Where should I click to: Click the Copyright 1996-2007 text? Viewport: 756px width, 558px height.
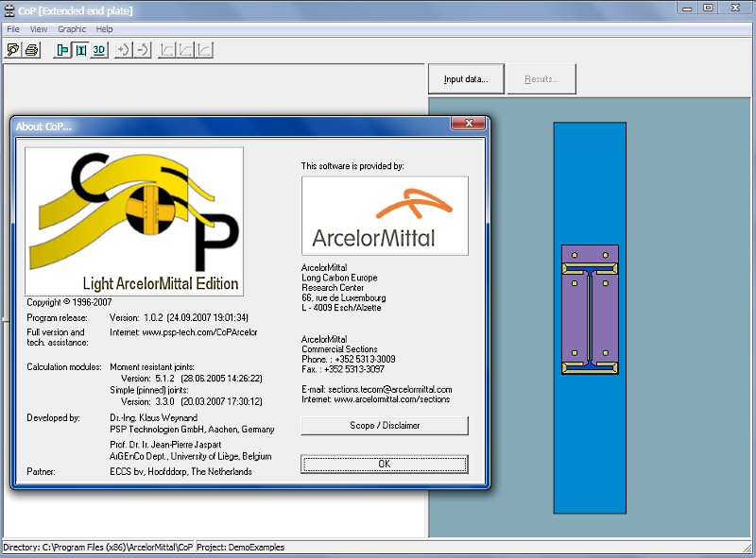click(x=69, y=302)
